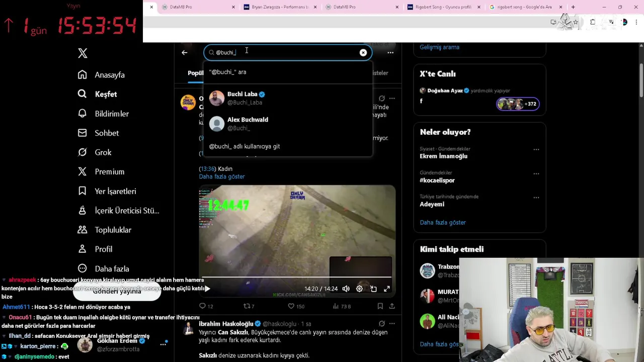This screenshot has width=644, height=362.
Task: Click the İçerik Üreticisi Stüdyosu icon
Action: [x=83, y=211]
